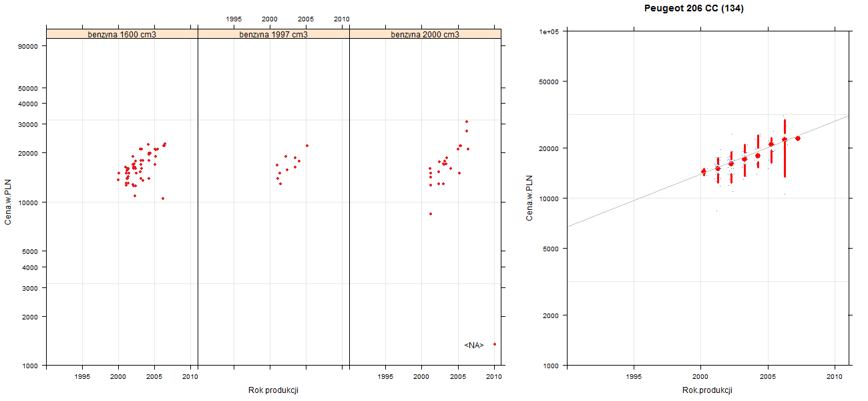The image size is (868, 401).
Task: Click the red data point beside the "<NA>" label
Action: pos(495,344)
